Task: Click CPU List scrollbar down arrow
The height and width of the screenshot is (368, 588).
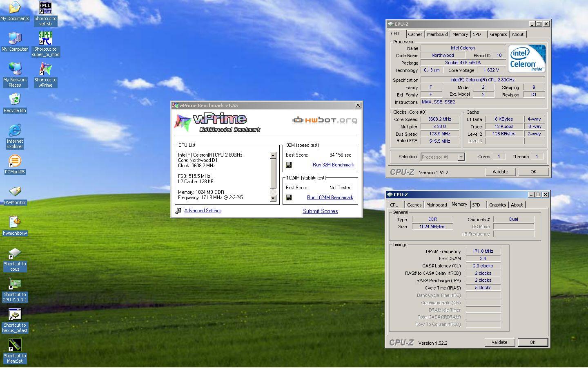Action: [273, 198]
